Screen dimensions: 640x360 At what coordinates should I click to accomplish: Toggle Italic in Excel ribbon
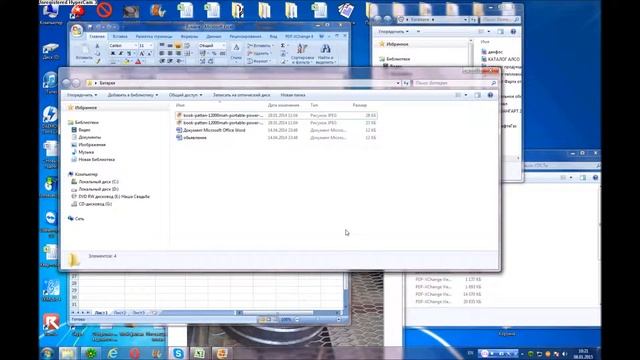[121, 53]
